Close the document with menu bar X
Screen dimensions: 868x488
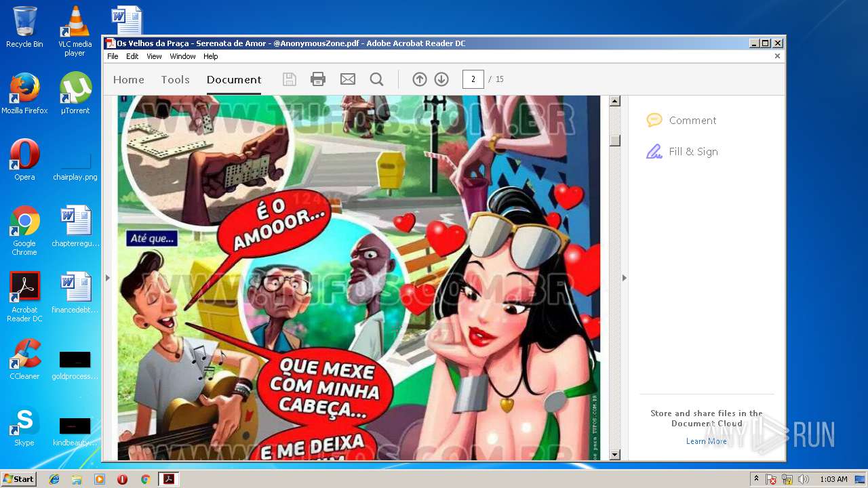(777, 56)
